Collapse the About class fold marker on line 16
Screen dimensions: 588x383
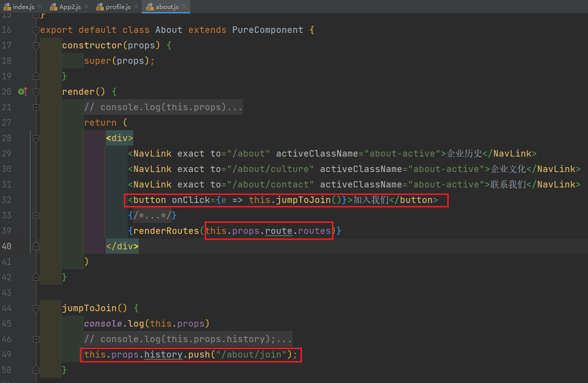click(x=36, y=30)
